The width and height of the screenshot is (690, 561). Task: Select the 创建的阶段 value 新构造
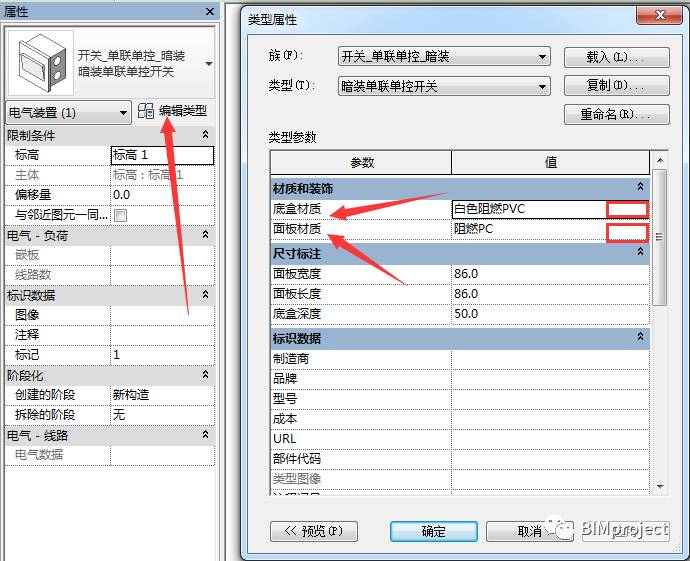click(x=162, y=395)
